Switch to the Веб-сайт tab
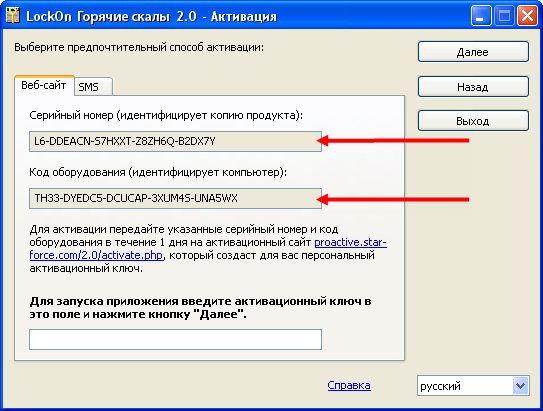Image resolution: width=543 pixels, height=411 pixels. [x=44, y=85]
